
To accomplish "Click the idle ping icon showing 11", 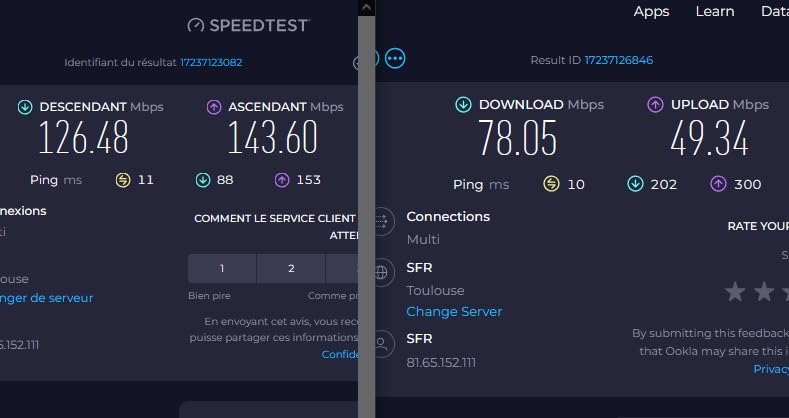I will click(123, 180).
